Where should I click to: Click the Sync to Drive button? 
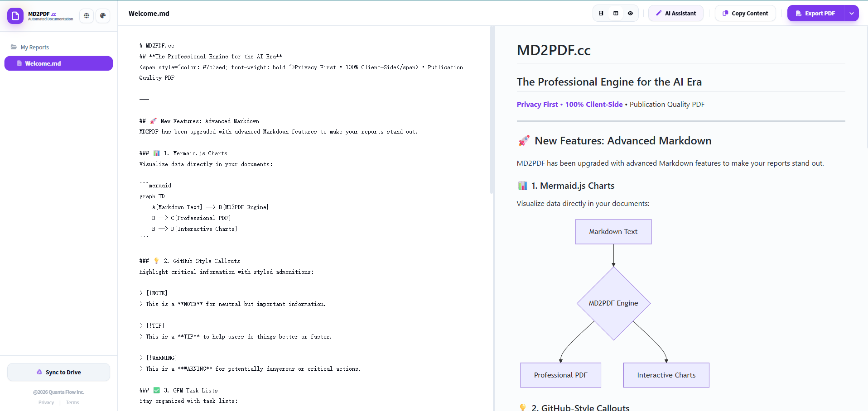[58, 372]
